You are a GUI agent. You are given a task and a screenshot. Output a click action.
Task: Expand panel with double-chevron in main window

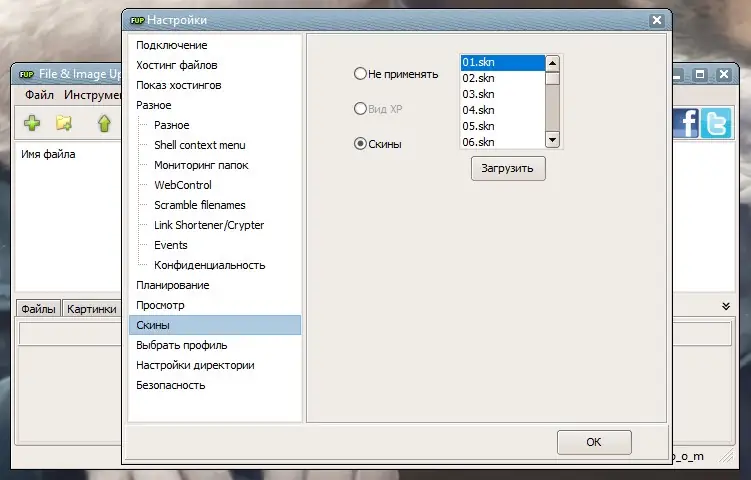(x=726, y=306)
